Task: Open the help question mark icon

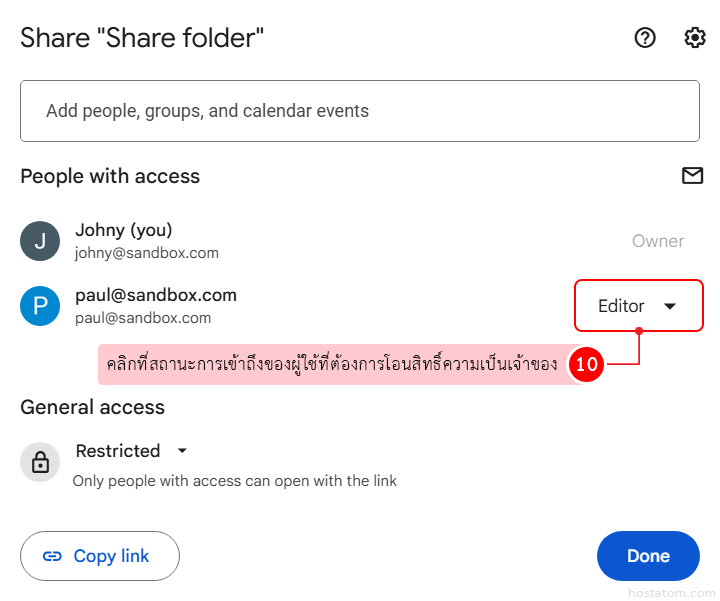Action: (645, 38)
